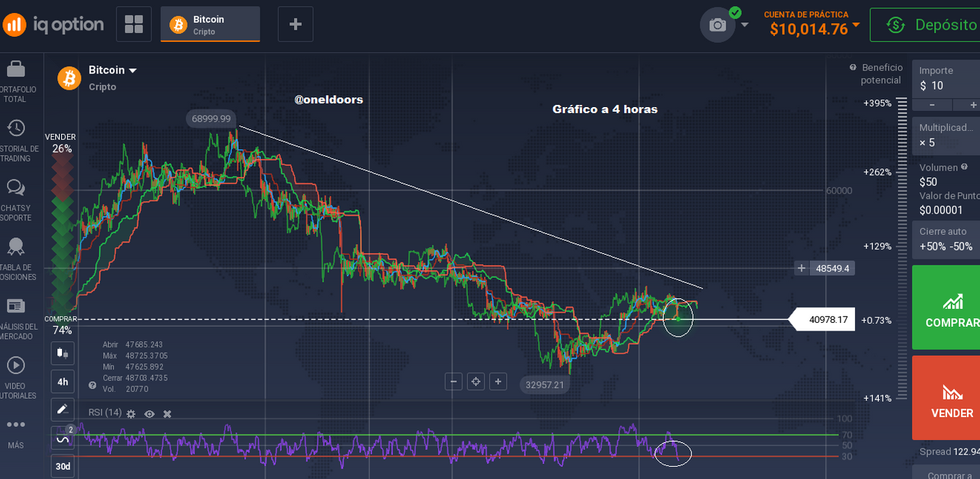980x479 pixels.
Task: Open the Más menu with three dots
Action: 15,432
